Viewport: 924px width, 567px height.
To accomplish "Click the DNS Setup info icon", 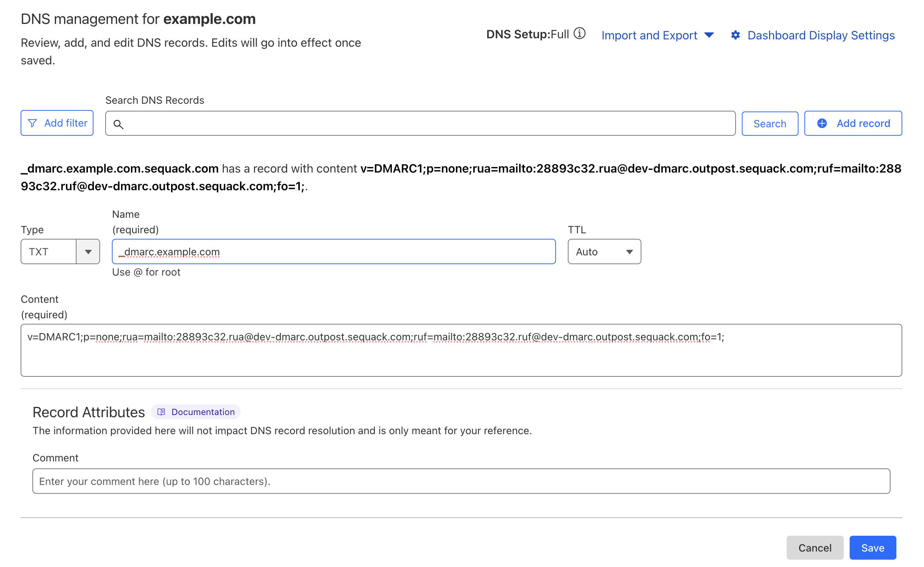I will [x=579, y=34].
